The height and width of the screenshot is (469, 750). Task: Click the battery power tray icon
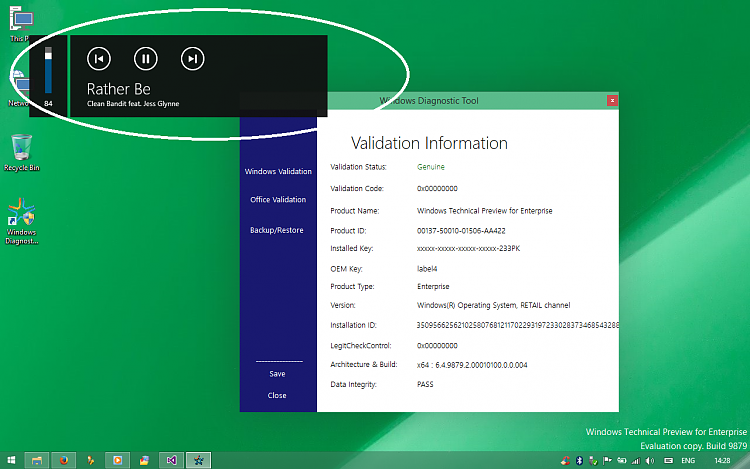tap(622, 460)
